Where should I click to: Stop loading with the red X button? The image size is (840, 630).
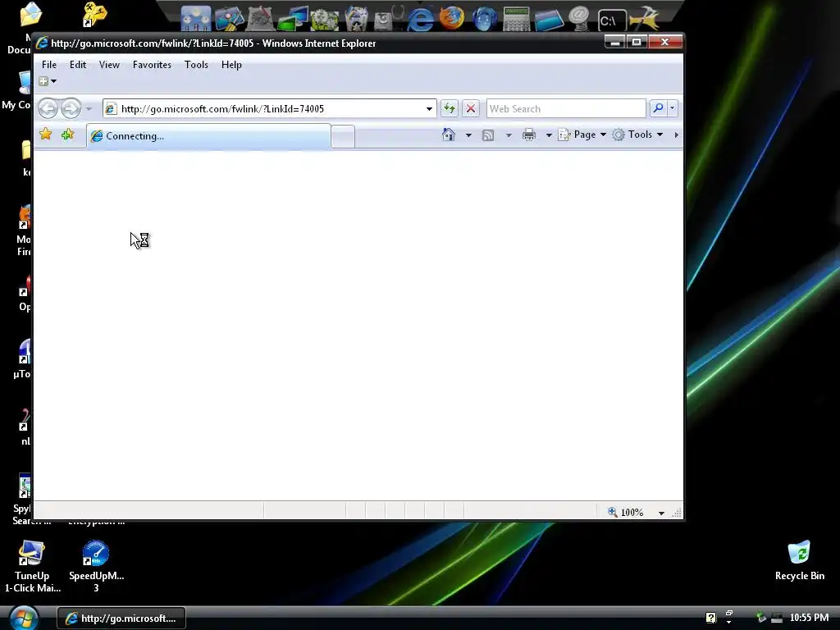click(x=470, y=109)
